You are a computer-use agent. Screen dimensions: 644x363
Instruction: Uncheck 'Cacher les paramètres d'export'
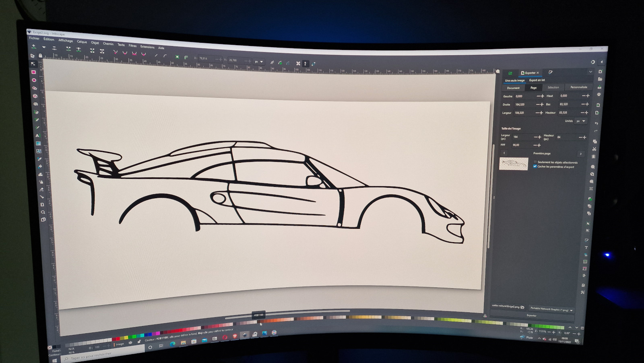[535, 166]
